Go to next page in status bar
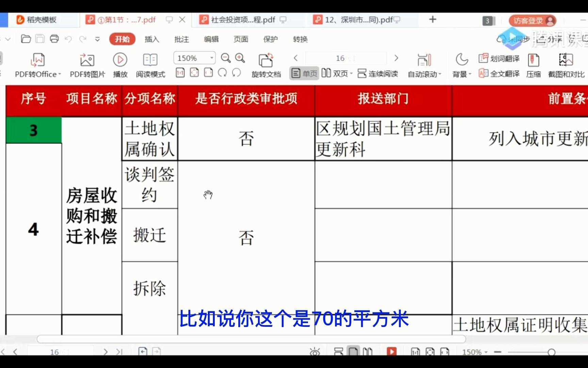The height and width of the screenshot is (368, 588). tap(105, 351)
